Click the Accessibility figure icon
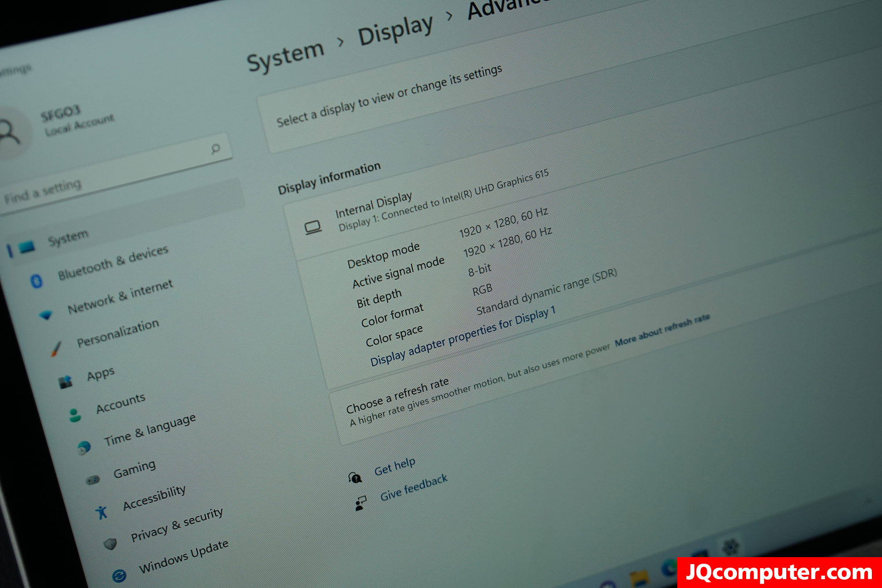Screen dimensions: 882x588 [101, 512]
